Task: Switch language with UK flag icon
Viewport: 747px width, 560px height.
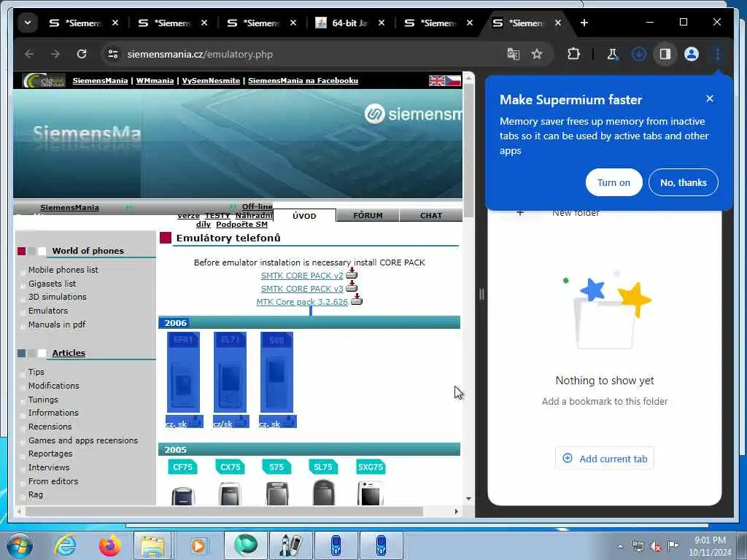Action: tap(436, 80)
